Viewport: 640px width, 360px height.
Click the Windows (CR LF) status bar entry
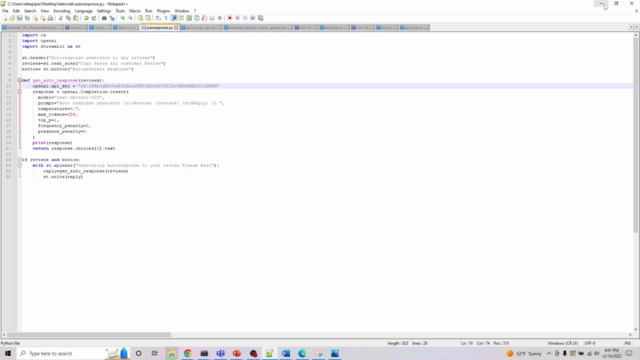point(562,343)
